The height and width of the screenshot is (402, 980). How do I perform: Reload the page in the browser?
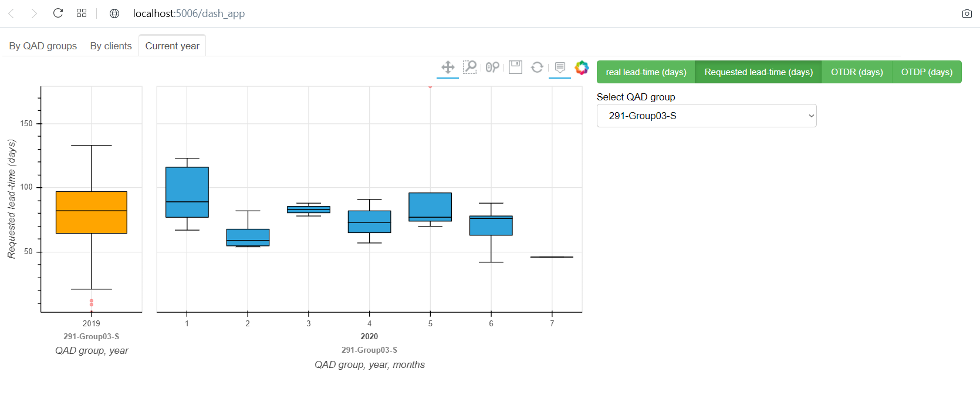pos(58,13)
